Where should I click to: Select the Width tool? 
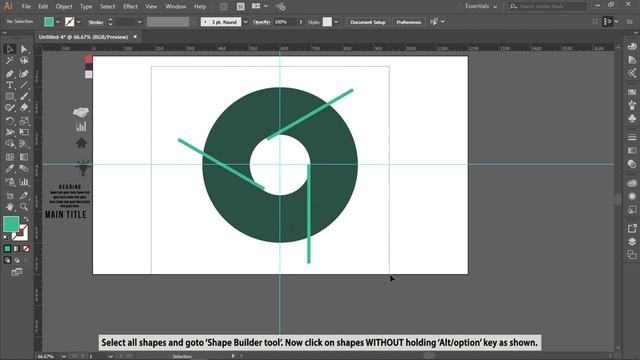point(10,132)
